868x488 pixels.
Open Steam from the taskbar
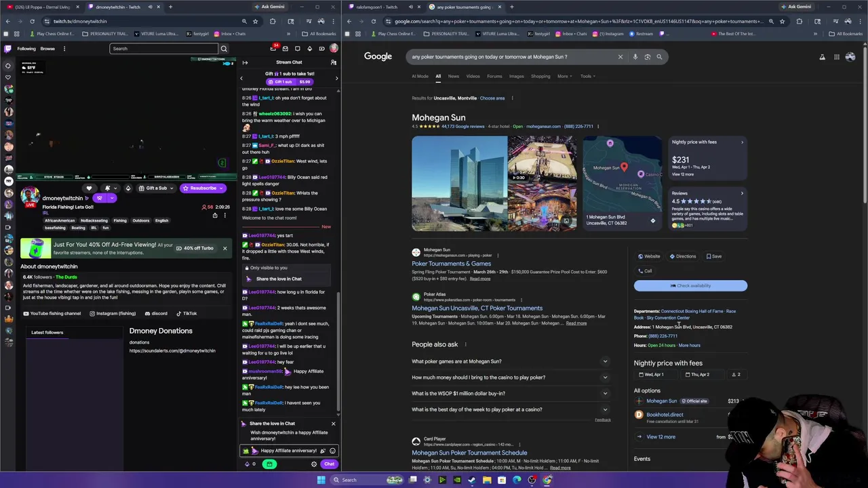(x=471, y=480)
